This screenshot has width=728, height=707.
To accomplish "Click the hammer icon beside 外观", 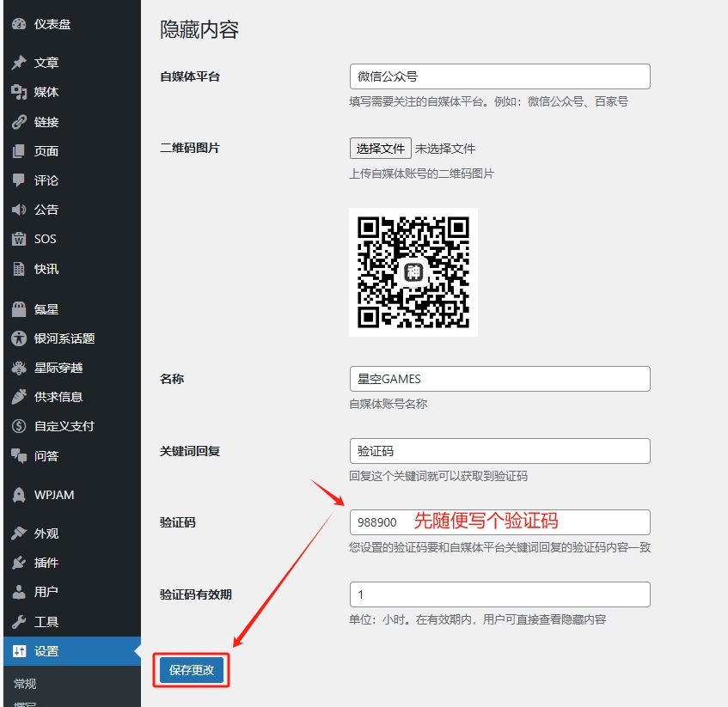I will click(x=19, y=533).
